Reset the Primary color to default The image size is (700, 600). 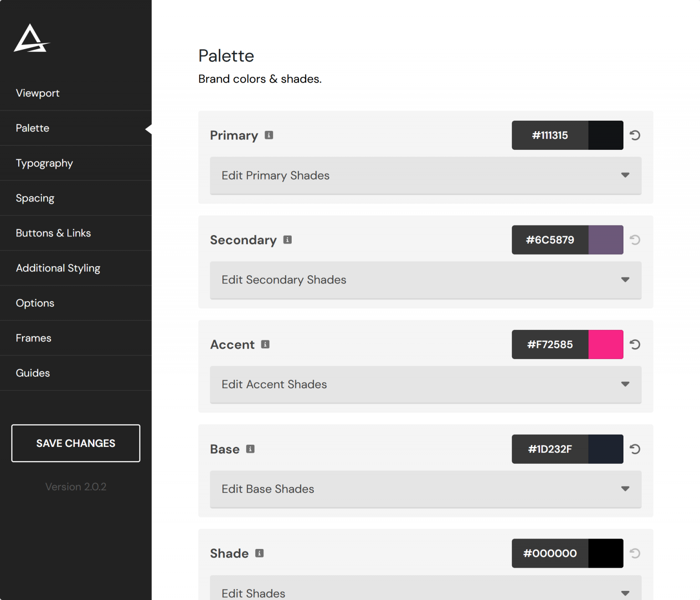tap(634, 135)
